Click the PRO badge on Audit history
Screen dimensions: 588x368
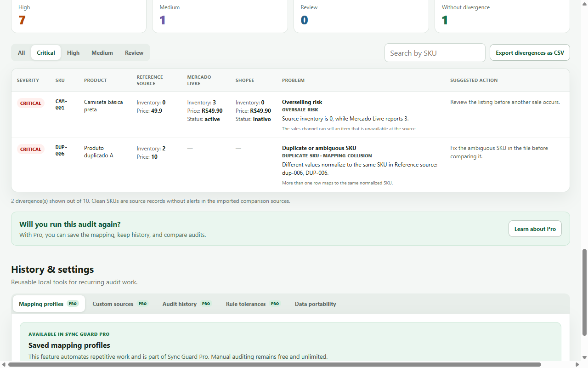(206, 304)
